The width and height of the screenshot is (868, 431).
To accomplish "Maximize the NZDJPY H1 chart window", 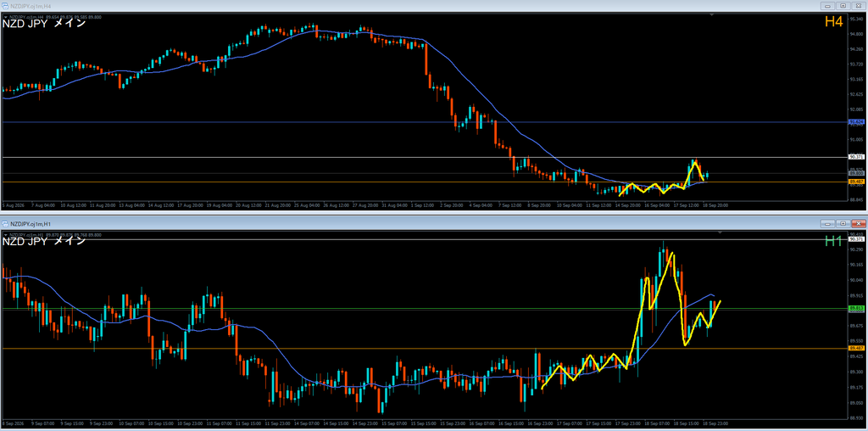I will click(843, 224).
